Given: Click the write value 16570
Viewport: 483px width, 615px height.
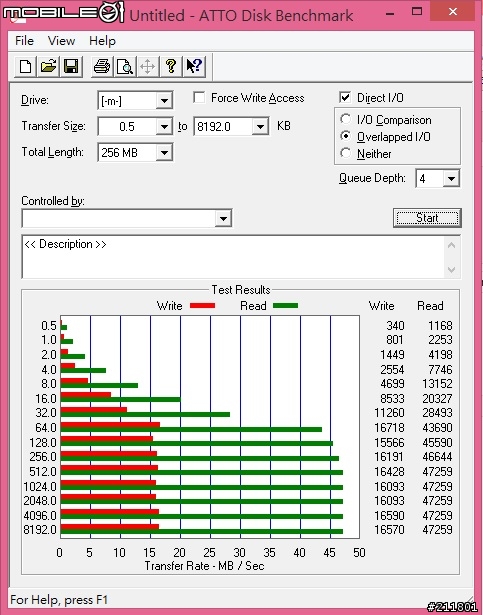Looking at the screenshot, I should click(x=389, y=530).
